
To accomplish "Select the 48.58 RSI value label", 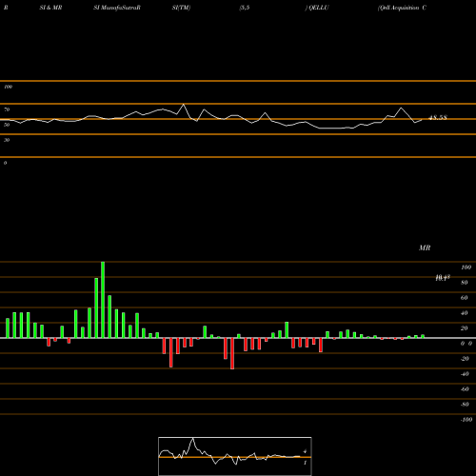I will [438, 118].
